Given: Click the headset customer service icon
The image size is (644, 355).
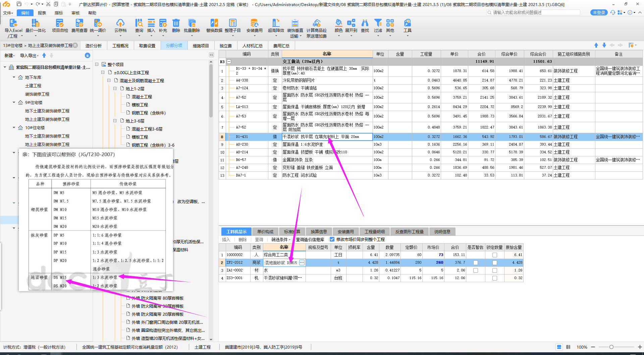Looking at the screenshot, I should point(613,12).
